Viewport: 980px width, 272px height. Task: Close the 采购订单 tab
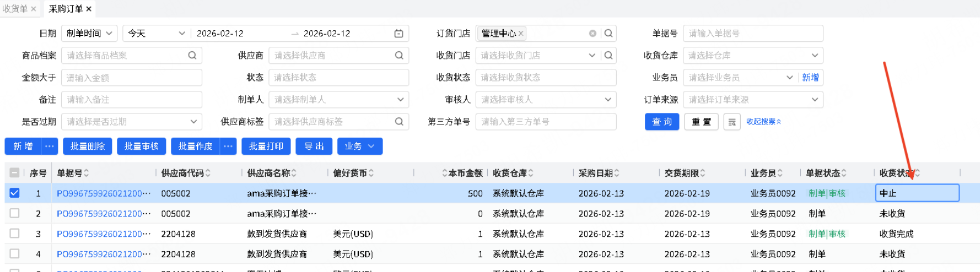(x=89, y=9)
